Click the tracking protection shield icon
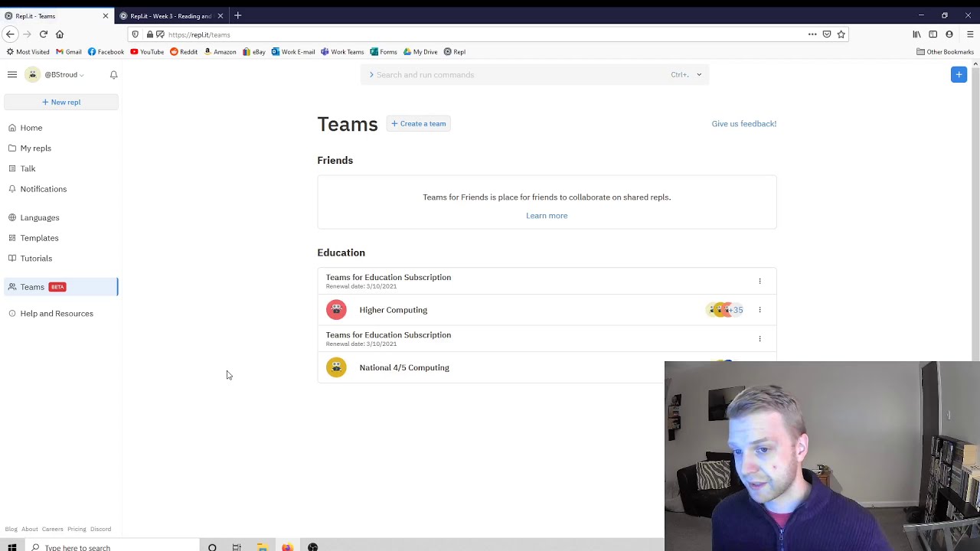This screenshot has height=551, width=980. click(136, 34)
